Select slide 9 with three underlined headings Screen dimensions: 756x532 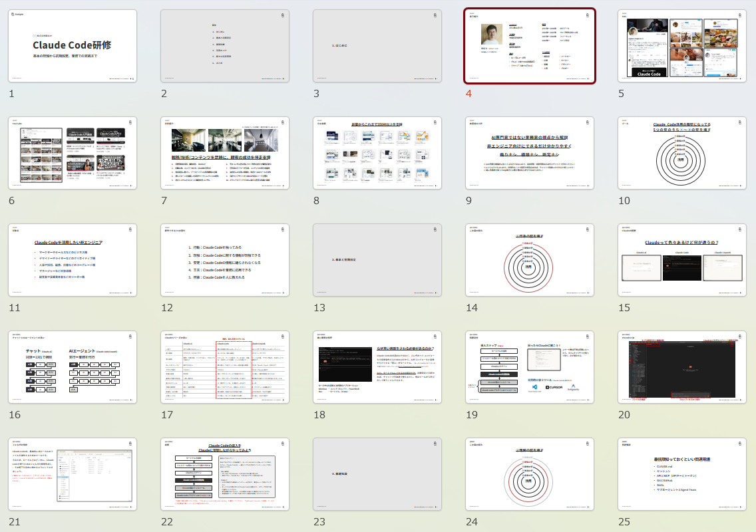coord(529,153)
